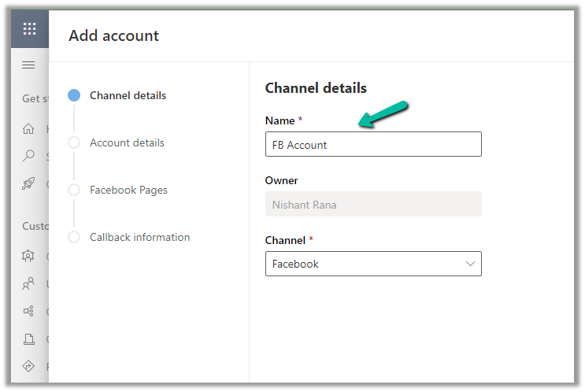Click the Search magnifier icon in sidebar
Viewport: 585px width, 392px height.
point(28,156)
